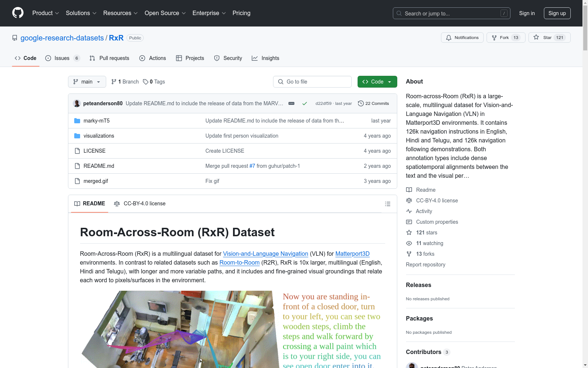Switch to the README tab

point(90,204)
